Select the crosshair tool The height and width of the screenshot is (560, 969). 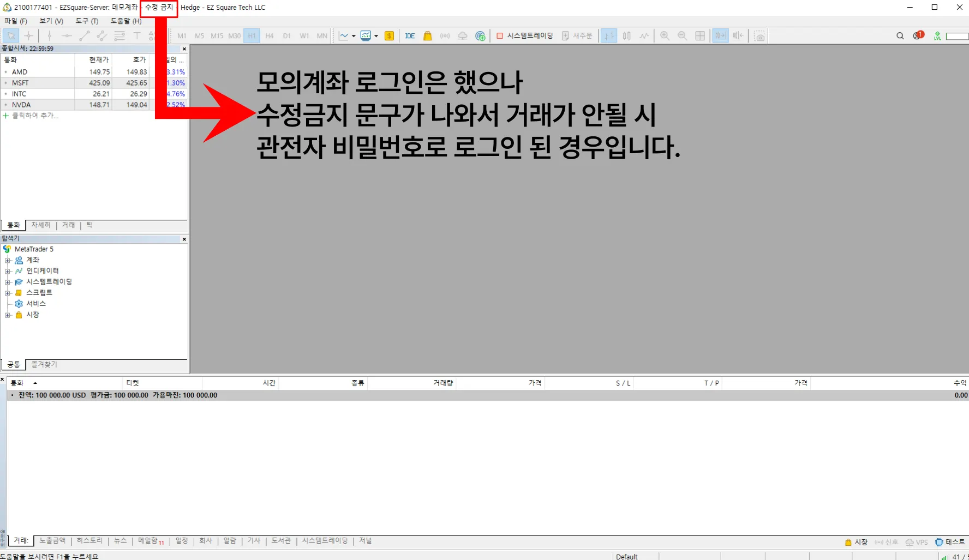29,36
